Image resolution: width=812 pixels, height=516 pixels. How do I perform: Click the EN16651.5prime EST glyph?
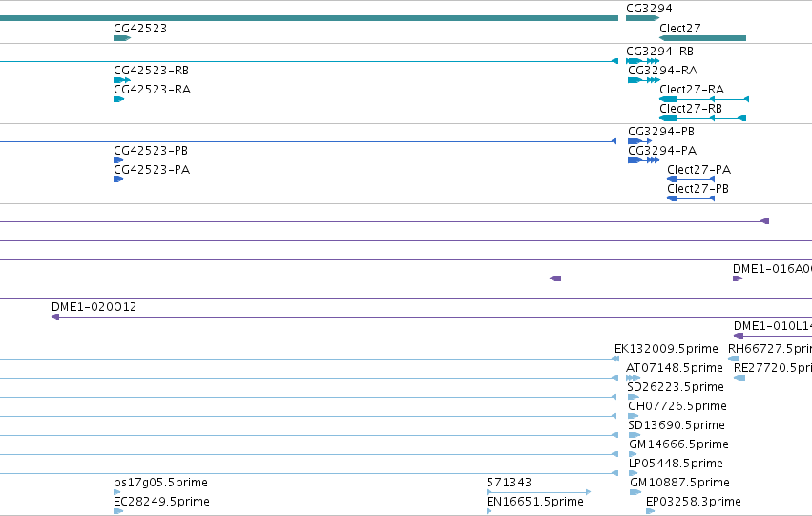pos(489,511)
